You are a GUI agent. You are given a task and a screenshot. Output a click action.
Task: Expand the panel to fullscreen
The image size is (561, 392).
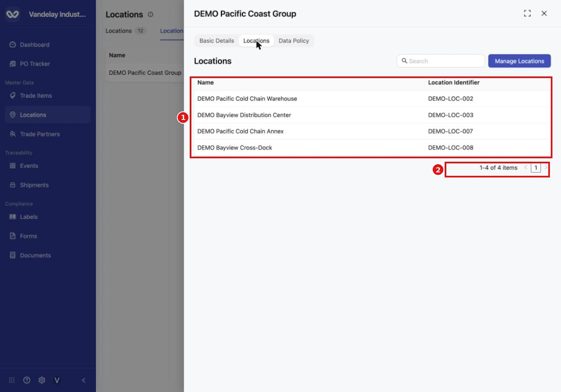point(527,13)
